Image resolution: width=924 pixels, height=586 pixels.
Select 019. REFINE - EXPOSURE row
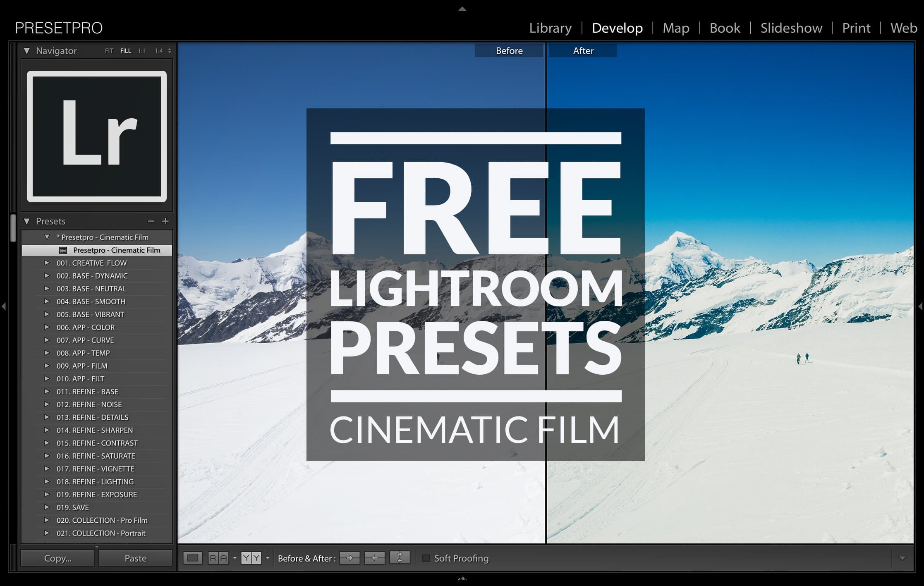[97, 494]
